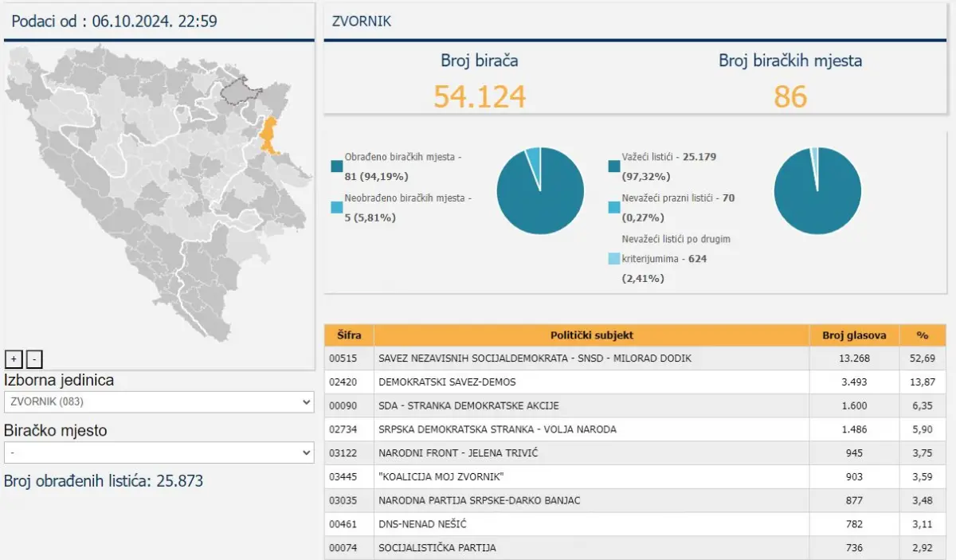Click code 00074 in the table

click(342, 548)
